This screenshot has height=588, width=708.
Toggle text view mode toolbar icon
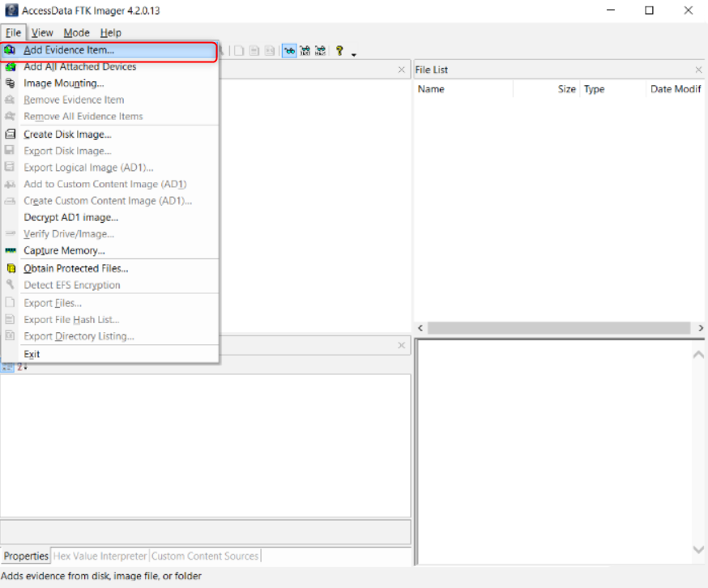tap(305, 51)
